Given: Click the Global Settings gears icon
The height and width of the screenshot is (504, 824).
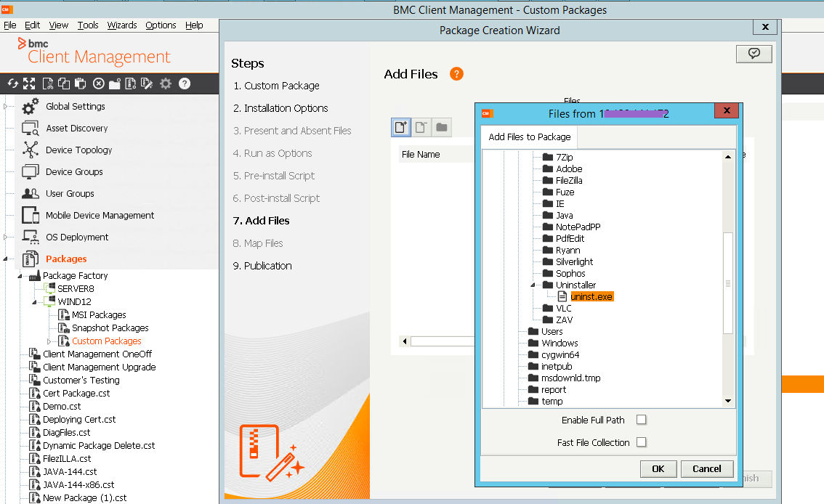Looking at the screenshot, I should coord(30,107).
